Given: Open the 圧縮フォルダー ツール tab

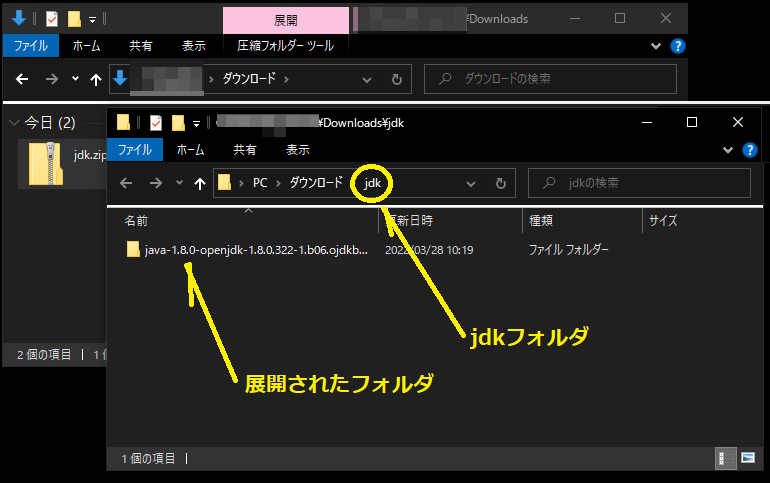Looking at the screenshot, I should (x=285, y=46).
